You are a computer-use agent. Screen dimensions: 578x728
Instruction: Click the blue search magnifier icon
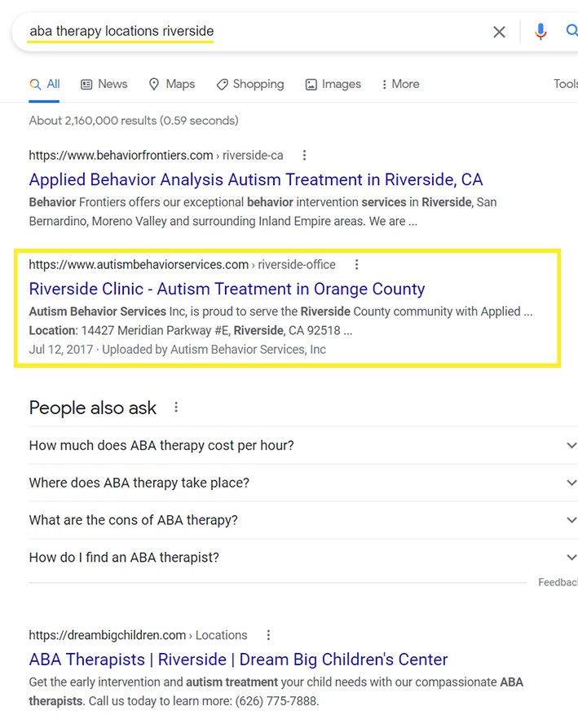point(571,32)
